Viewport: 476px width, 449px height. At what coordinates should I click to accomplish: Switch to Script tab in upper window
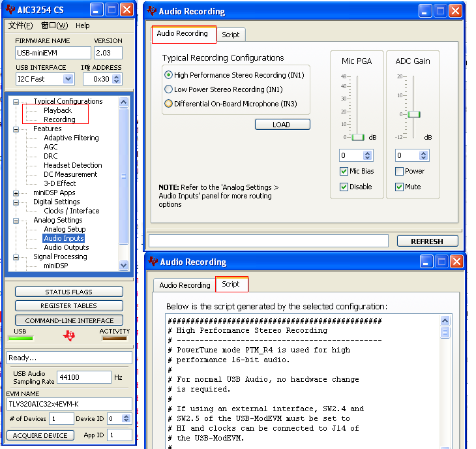[230, 35]
